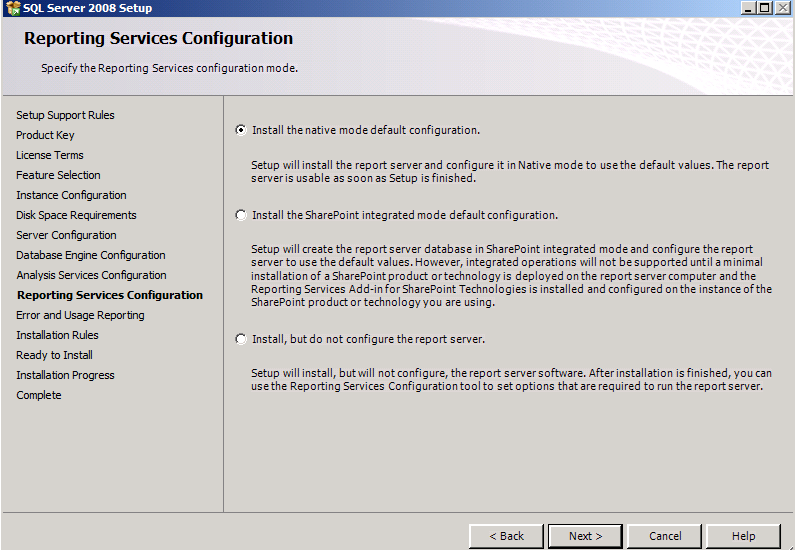Image resolution: width=795 pixels, height=550 pixels.
Task: Click the SQL Server setup title bar icon
Action: (x=13, y=8)
